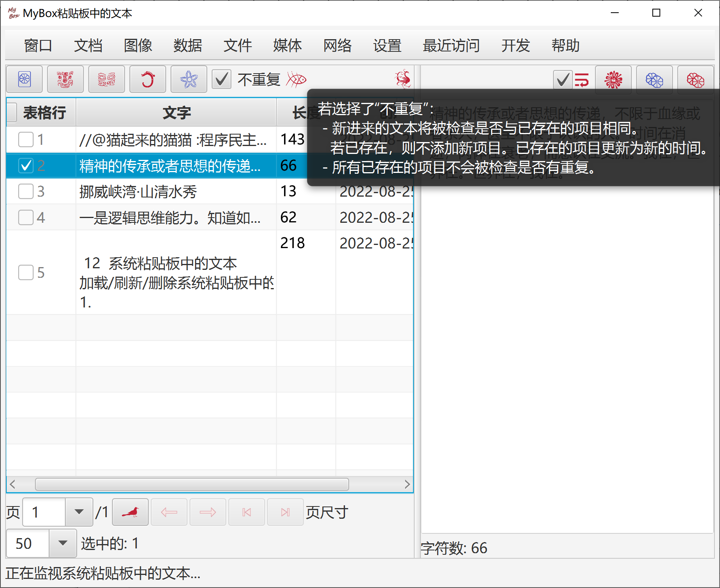Open the 网络 menu
This screenshot has width=720, height=588.
click(337, 46)
